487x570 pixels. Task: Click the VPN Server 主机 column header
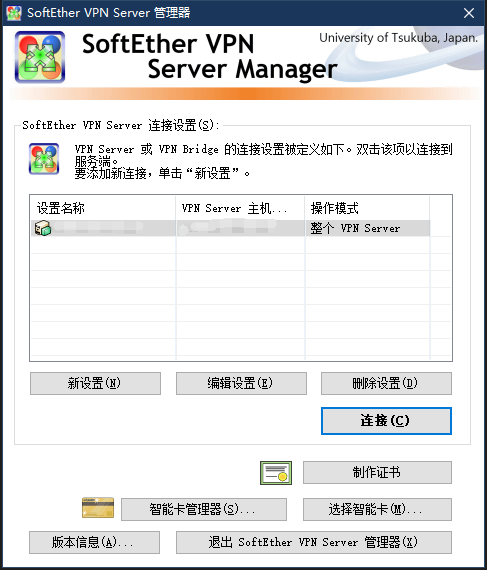pos(240,208)
